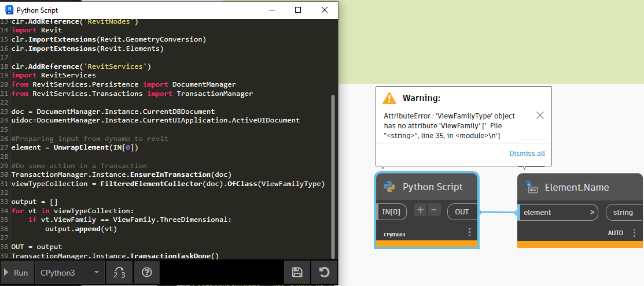Click code line 35 with vt.ViewFamily
644x286 pixels.
tap(130, 220)
